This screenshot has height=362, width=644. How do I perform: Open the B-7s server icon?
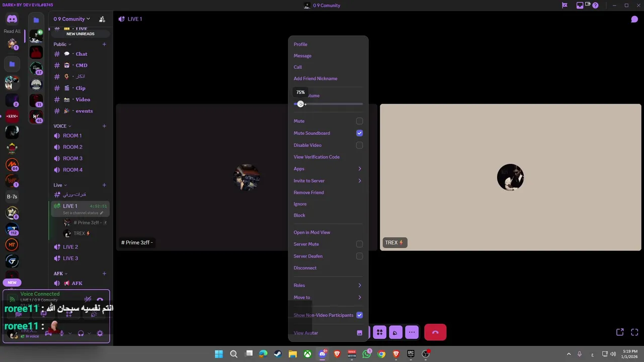tap(12, 197)
